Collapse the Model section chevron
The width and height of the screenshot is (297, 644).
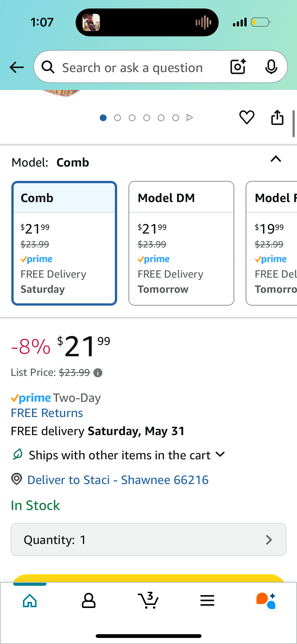[276, 159]
